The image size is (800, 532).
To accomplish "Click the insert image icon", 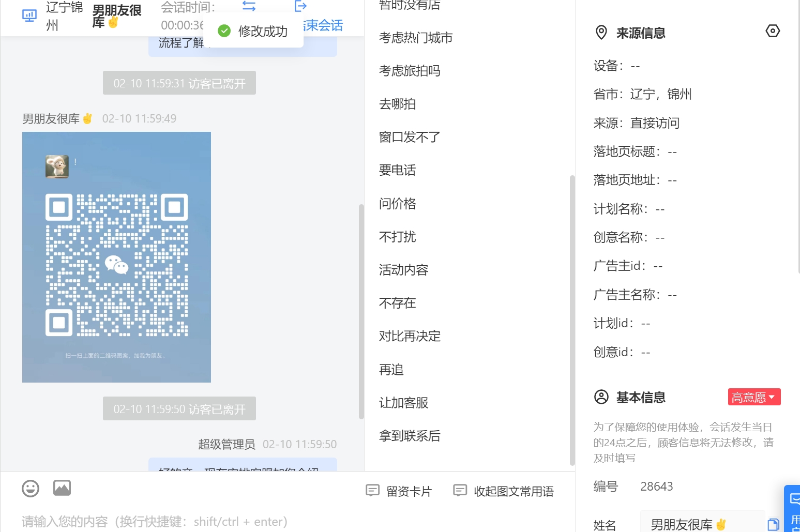I will (x=62, y=488).
